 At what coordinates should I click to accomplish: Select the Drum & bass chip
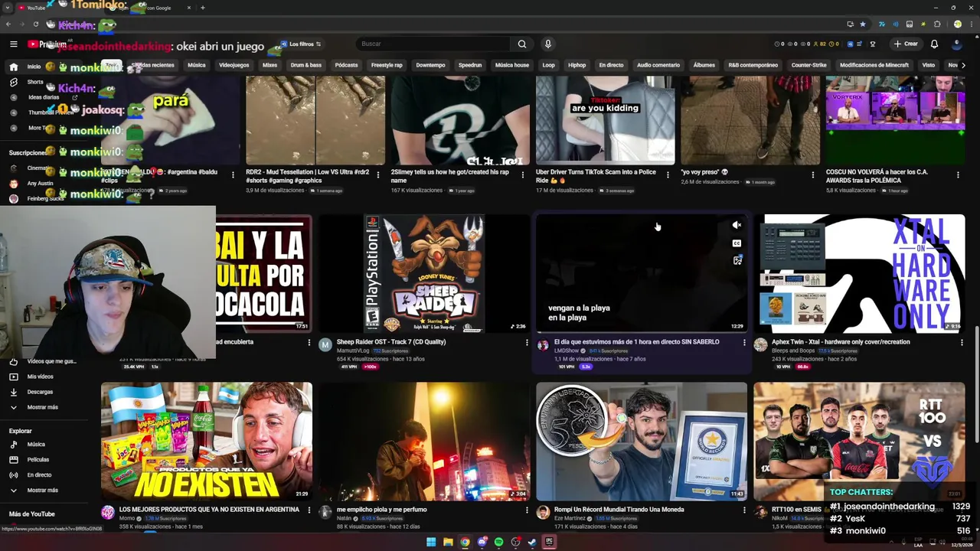305,65
